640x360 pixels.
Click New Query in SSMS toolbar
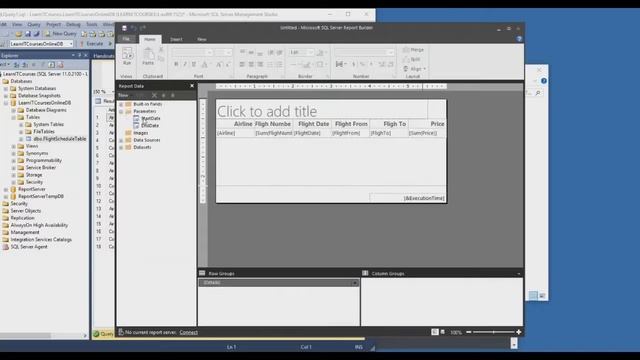pyautogui.click(x=60, y=33)
